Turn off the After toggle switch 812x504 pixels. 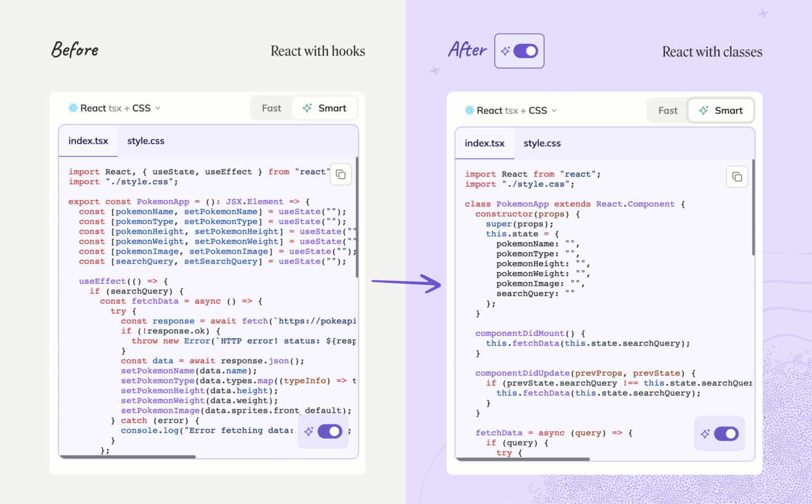[x=525, y=51]
